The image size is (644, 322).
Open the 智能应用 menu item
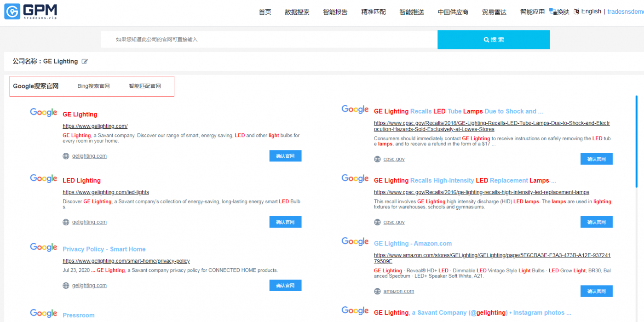tap(532, 12)
